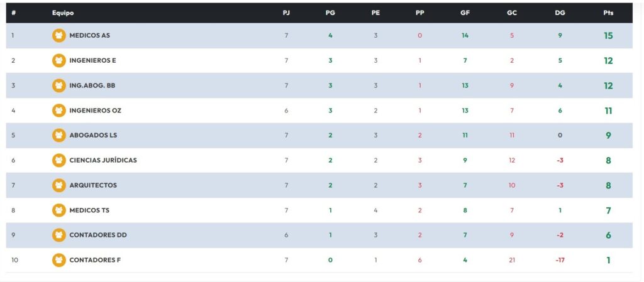Viewport: 644px width, 282px height.
Task: Click the CONTADORES F team jersey icon
Action: [x=58, y=260]
